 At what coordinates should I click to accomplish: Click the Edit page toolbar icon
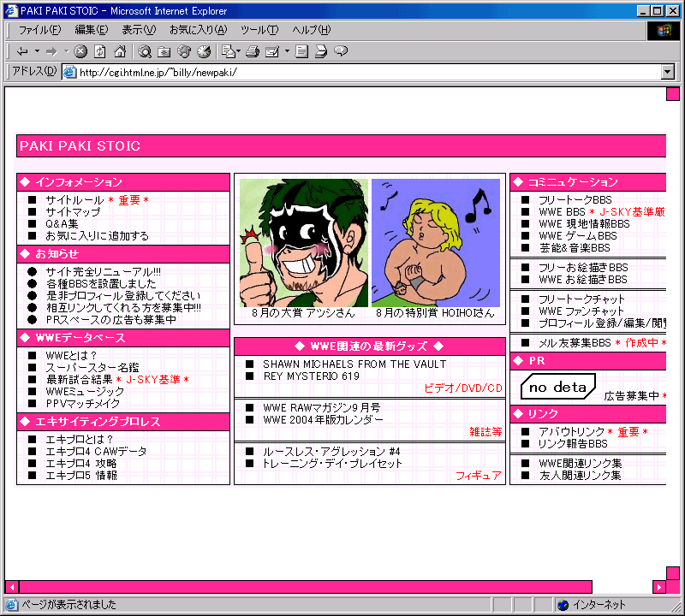pos(272,51)
